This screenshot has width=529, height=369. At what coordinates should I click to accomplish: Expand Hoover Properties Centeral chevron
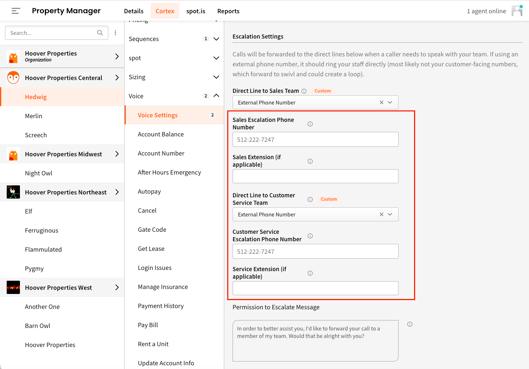click(x=117, y=78)
